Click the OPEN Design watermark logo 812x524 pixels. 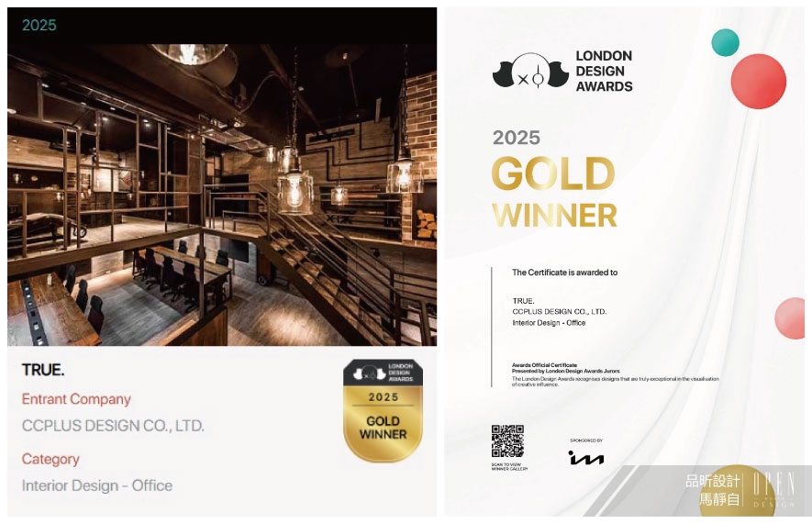(x=773, y=490)
